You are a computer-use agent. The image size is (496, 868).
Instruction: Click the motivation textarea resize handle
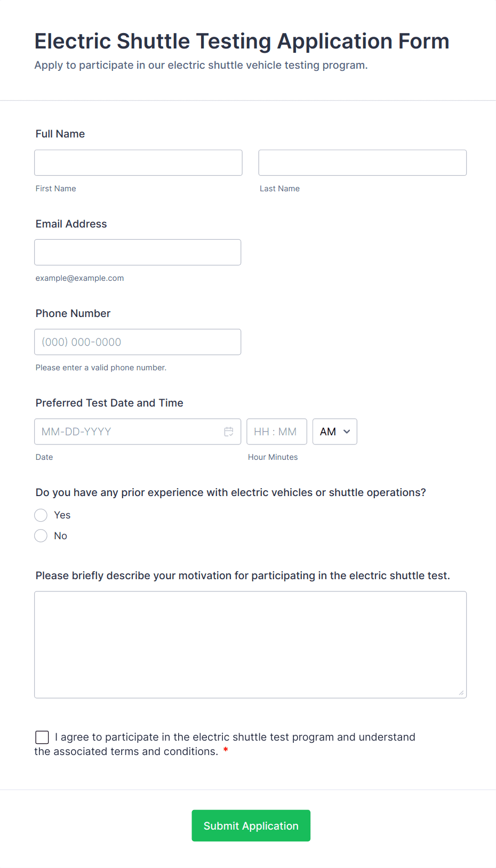pos(461,693)
